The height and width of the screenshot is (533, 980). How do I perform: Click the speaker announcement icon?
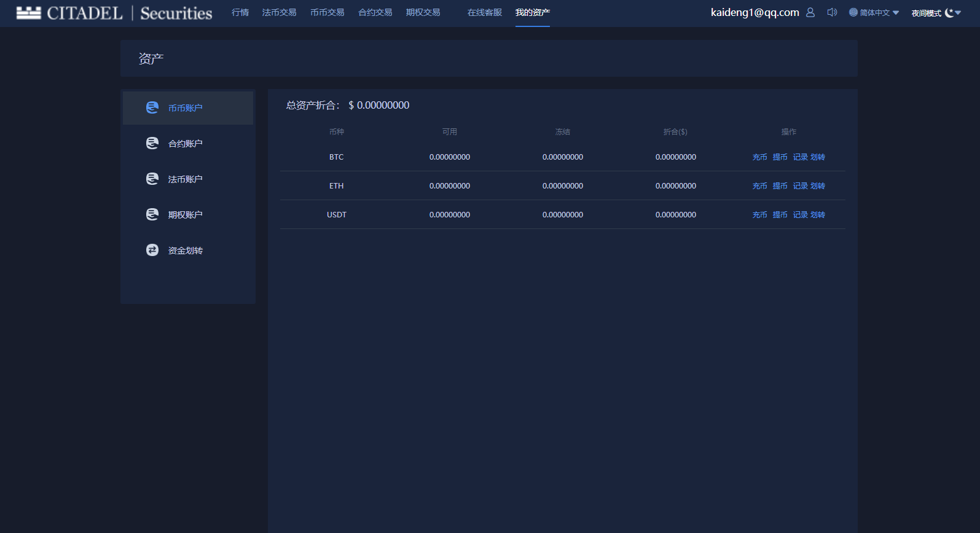832,12
